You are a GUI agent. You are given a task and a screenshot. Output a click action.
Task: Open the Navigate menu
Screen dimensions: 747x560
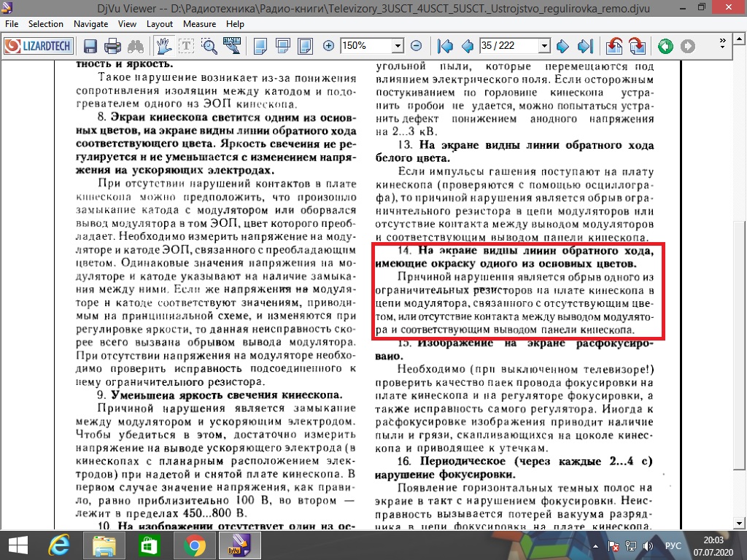[90, 24]
